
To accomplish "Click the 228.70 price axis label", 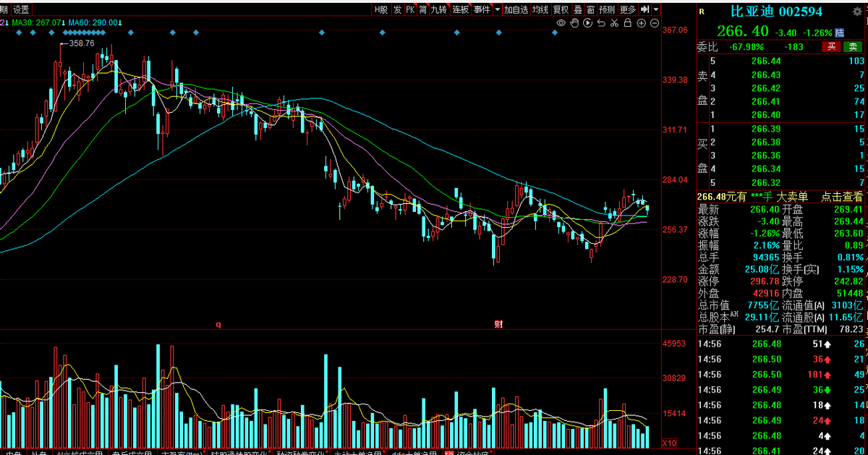I will (x=674, y=279).
